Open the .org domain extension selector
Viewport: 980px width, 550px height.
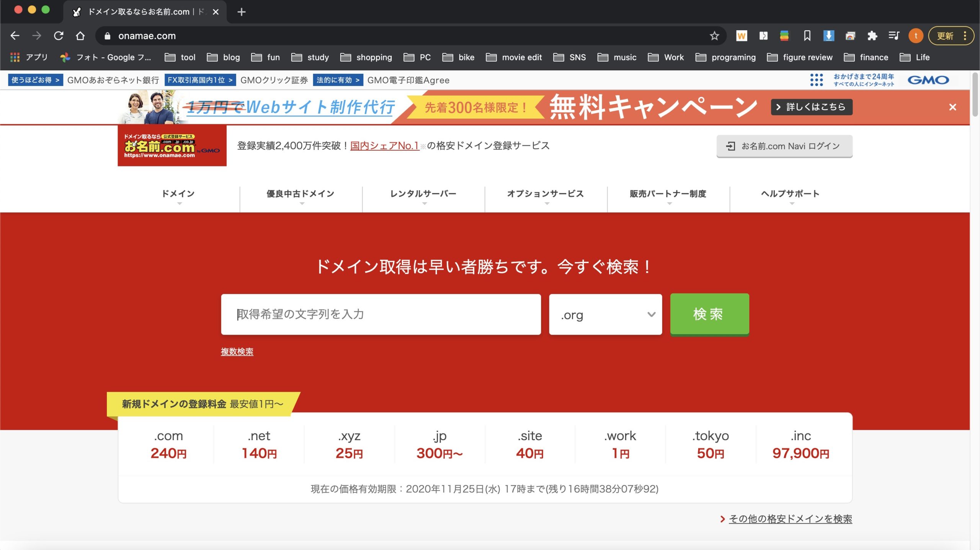[605, 314]
